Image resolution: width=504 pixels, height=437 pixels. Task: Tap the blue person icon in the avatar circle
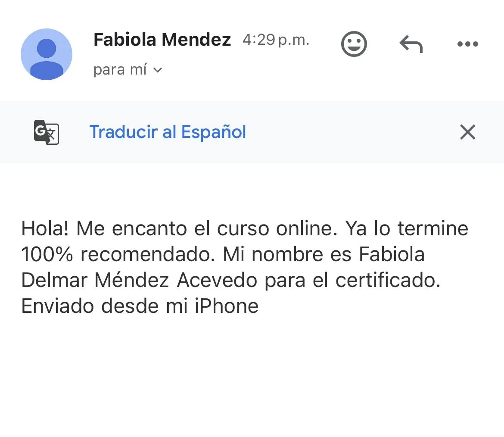[47, 54]
